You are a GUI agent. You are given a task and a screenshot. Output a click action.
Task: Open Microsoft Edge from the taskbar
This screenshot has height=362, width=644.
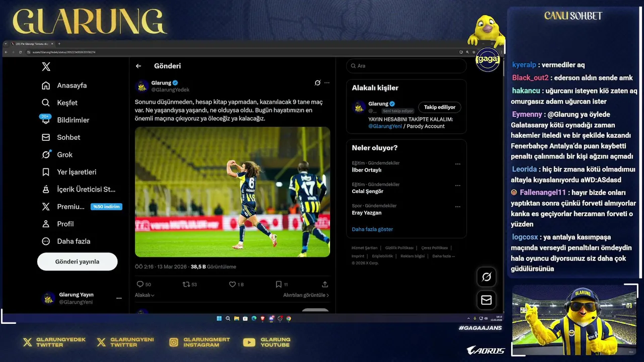click(x=254, y=318)
